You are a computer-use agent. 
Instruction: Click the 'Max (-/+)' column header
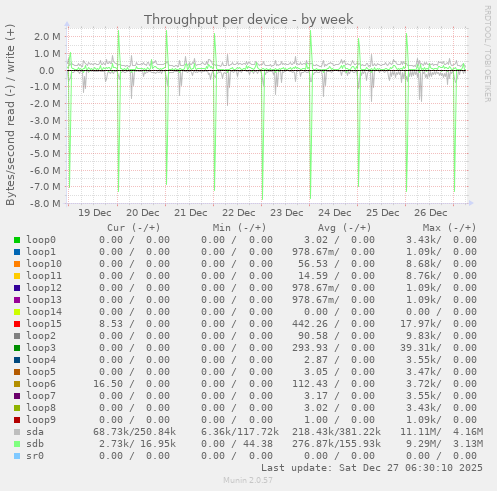pyautogui.click(x=449, y=228)
